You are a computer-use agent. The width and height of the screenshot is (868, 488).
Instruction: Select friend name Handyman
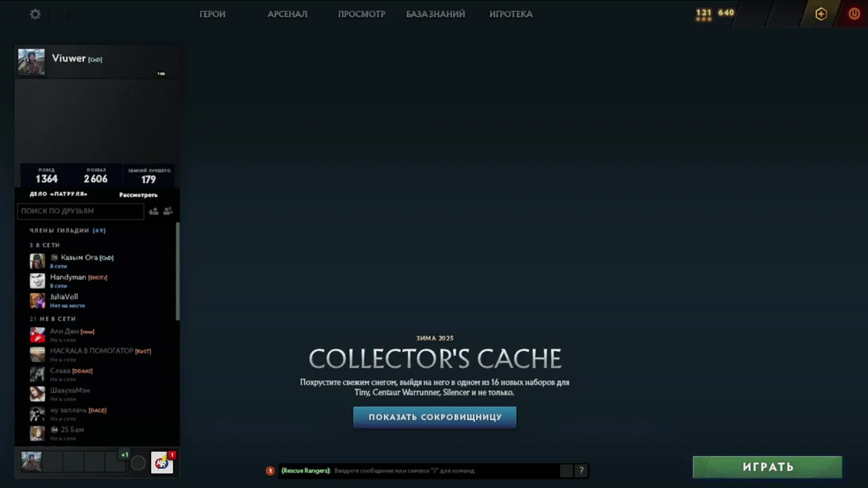[68, 277]
